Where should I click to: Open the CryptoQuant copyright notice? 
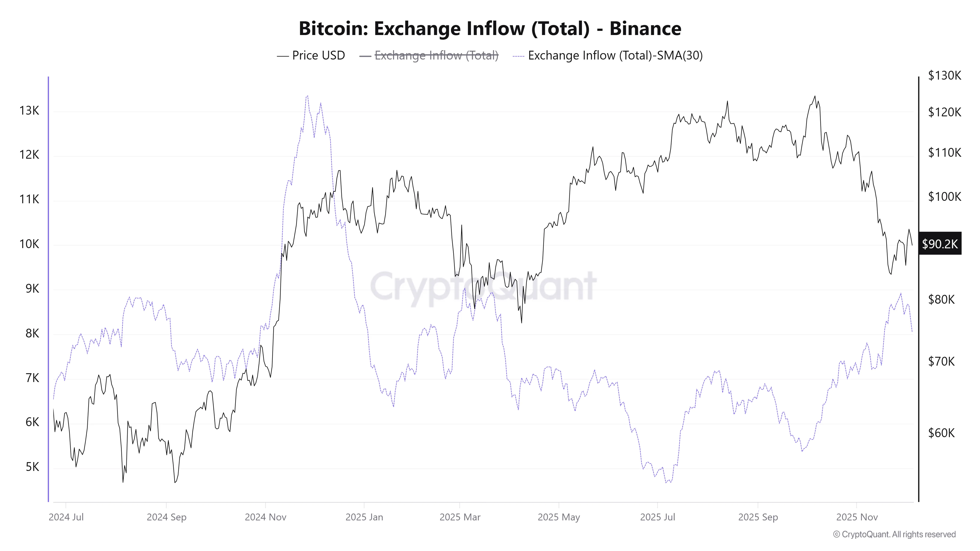pyautogui.click(x=894, y=534)
